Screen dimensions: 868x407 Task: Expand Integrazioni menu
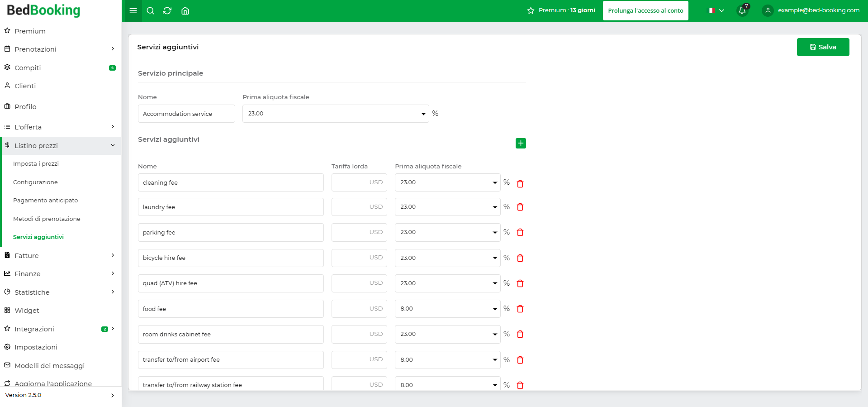61,329
